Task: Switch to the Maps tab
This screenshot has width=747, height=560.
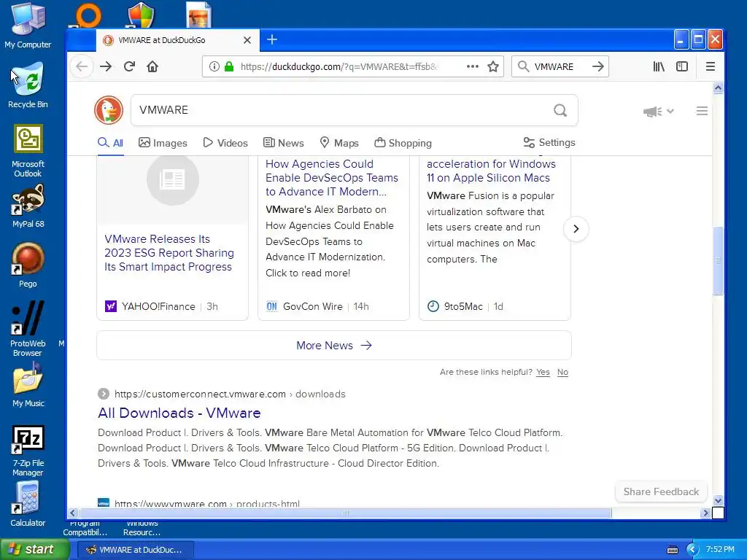Action: pos(339,143)
